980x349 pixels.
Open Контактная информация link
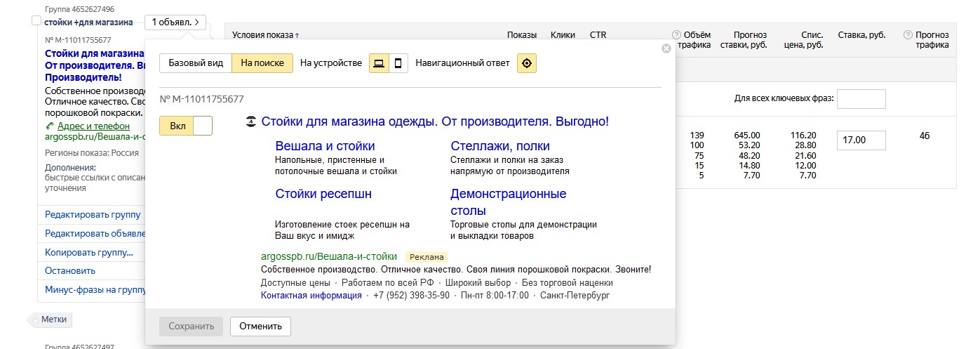[311, 296]
